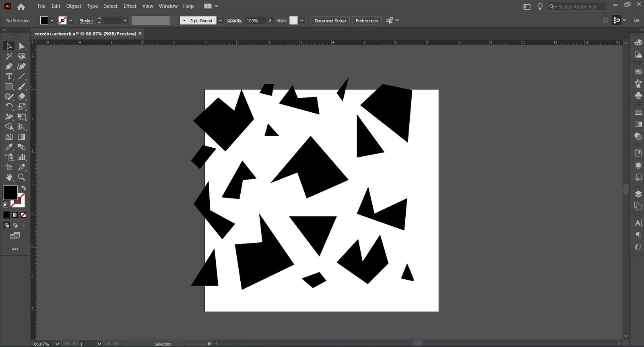This screenshot has width=644, height=347.
Task: Open the Window menu
Action: click(168, 6)
